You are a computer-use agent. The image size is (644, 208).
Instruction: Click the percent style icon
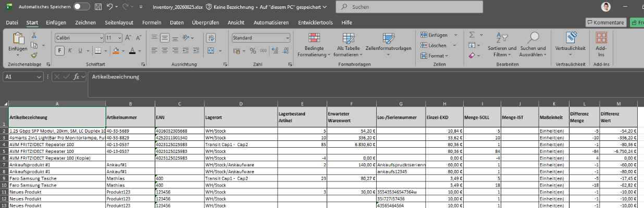[253, 50]
